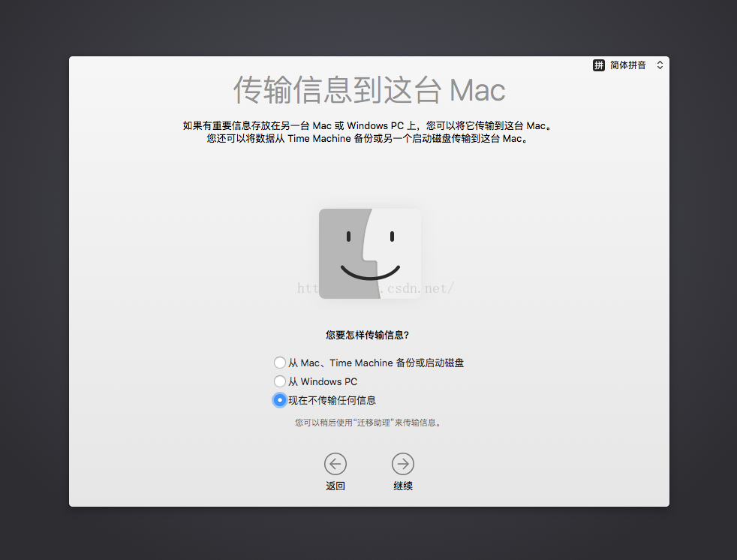Select "现在不传输任何信息" radio option
737x560 pixels.
[280, 400]
